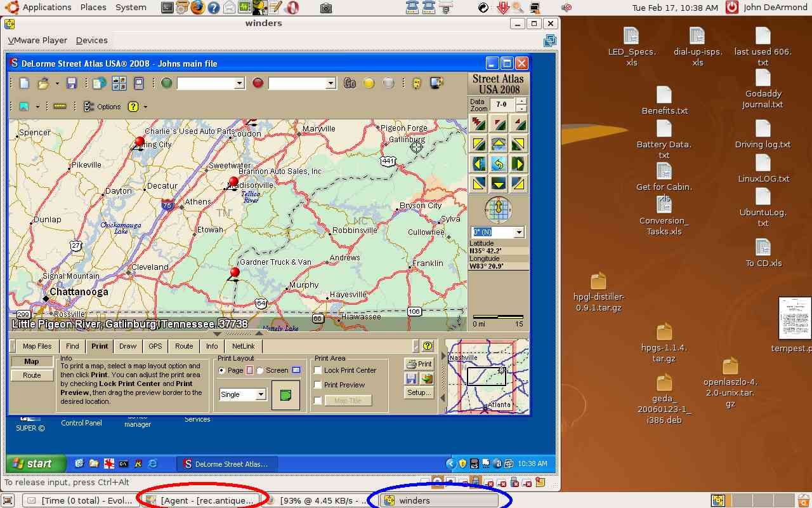Open print Setup... dialog
Image resolution: width=812 pixels, height=508 pixels.
coord(419,392)
